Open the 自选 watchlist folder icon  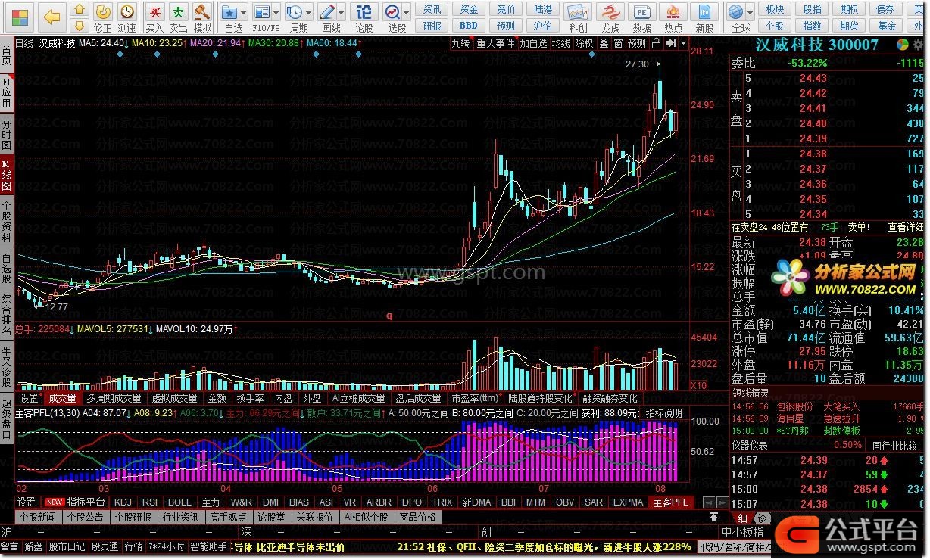click(230, 12)
